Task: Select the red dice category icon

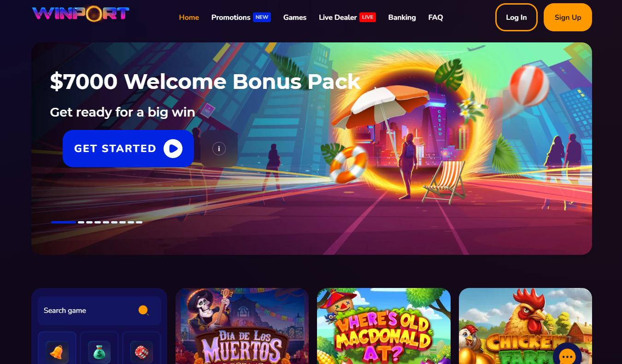Action: 141,352
